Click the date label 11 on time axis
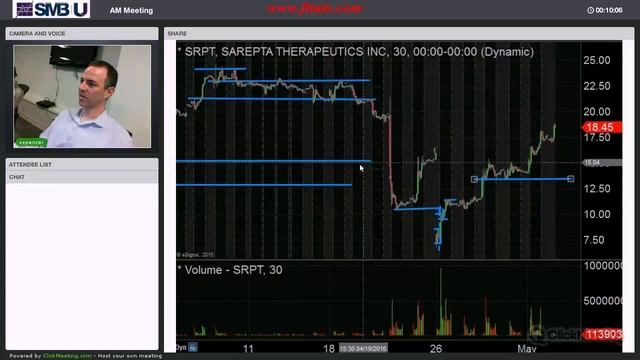640x360 pixels. 248,349
